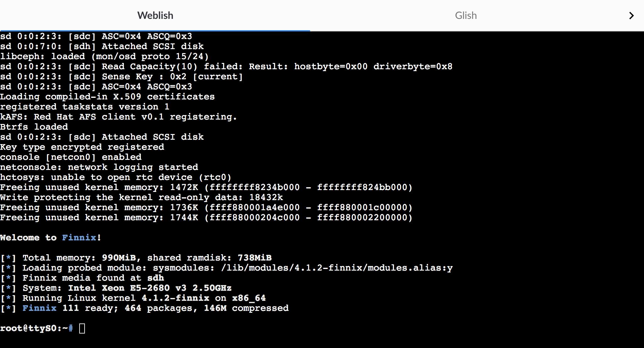This screenshot has width=644, height=348.
Task: Click the Finnix 111 ready status line
Action: [145, 308]
